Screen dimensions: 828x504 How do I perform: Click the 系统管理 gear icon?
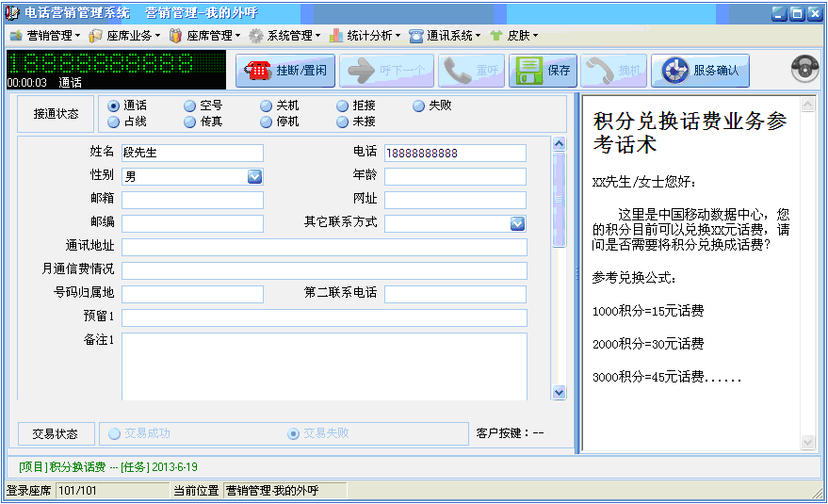pos(256,36)
